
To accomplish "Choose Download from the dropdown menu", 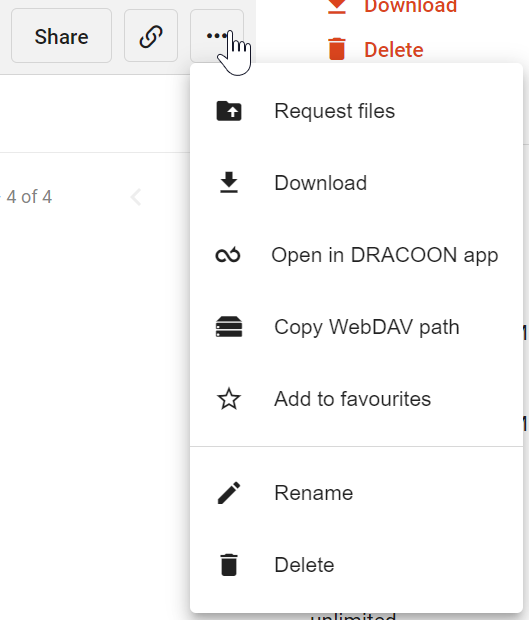I will pos(356,183).
